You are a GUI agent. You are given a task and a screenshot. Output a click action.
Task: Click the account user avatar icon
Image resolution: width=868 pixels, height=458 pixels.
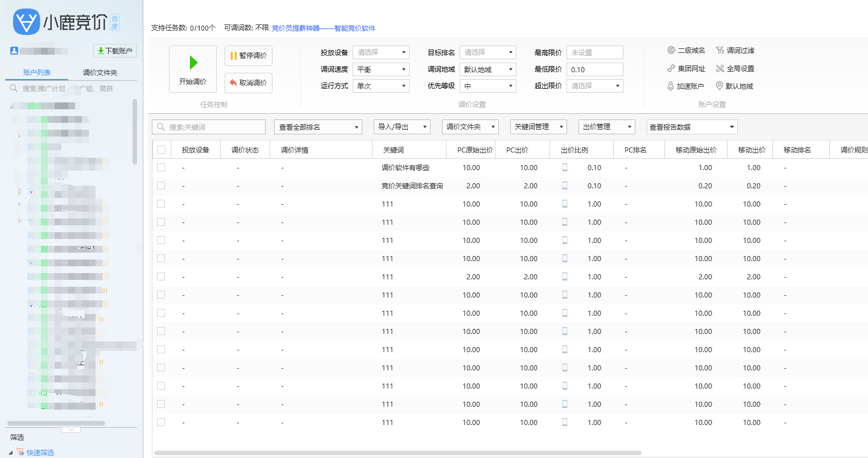pos(14,51)
